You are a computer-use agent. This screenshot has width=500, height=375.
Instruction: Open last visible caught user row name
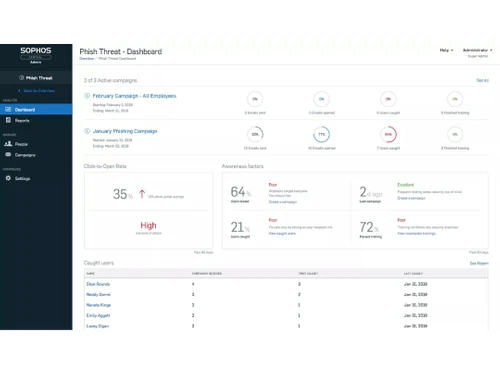pos(97,326)
